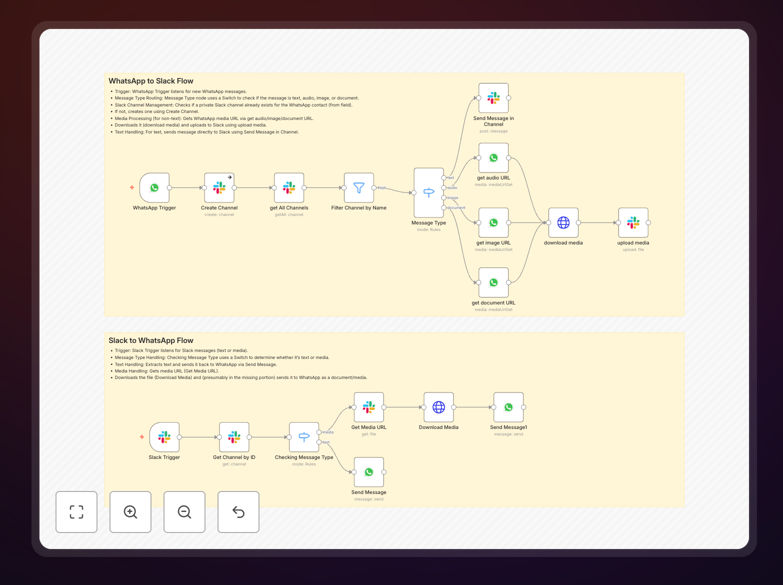Zoom out of the workflow canvas

[x=184, y=512]
